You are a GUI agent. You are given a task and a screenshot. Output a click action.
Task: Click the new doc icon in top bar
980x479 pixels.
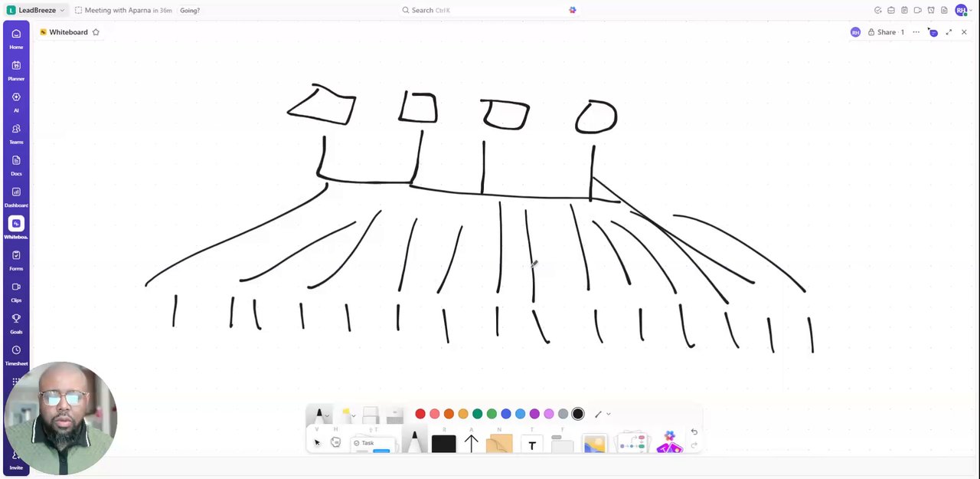[943, 10]
